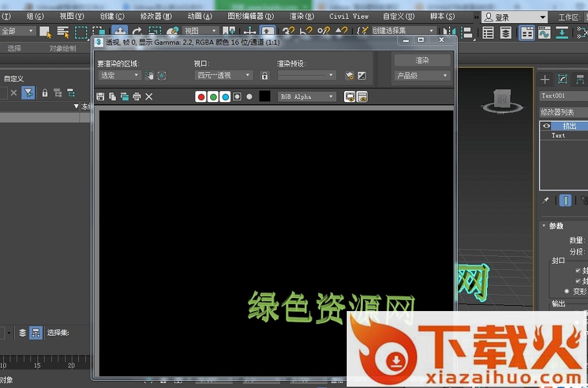Select the Text entry in modifier stack

558,136
